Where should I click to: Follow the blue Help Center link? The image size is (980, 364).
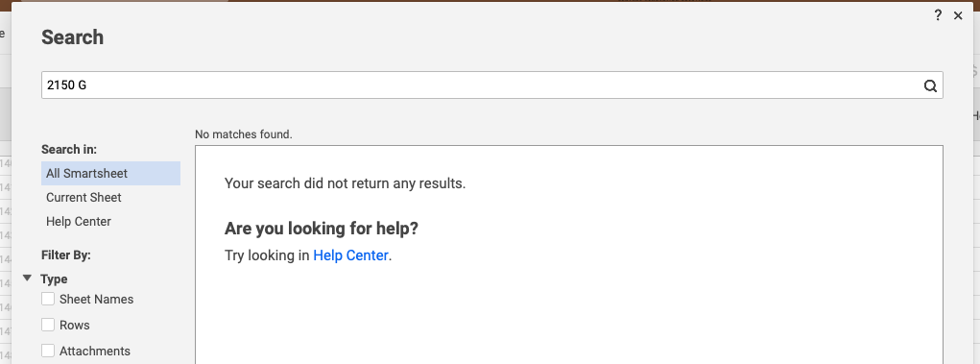coord(350,255)
